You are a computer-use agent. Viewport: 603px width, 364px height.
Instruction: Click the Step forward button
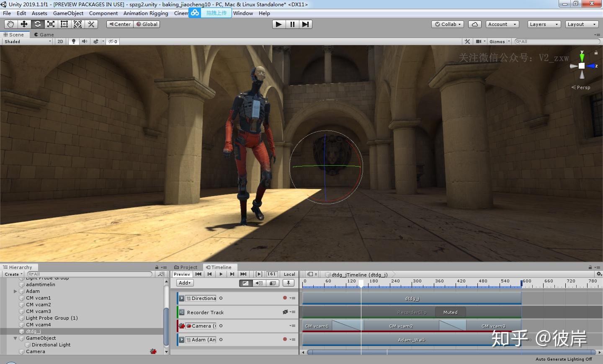point(306,24)
